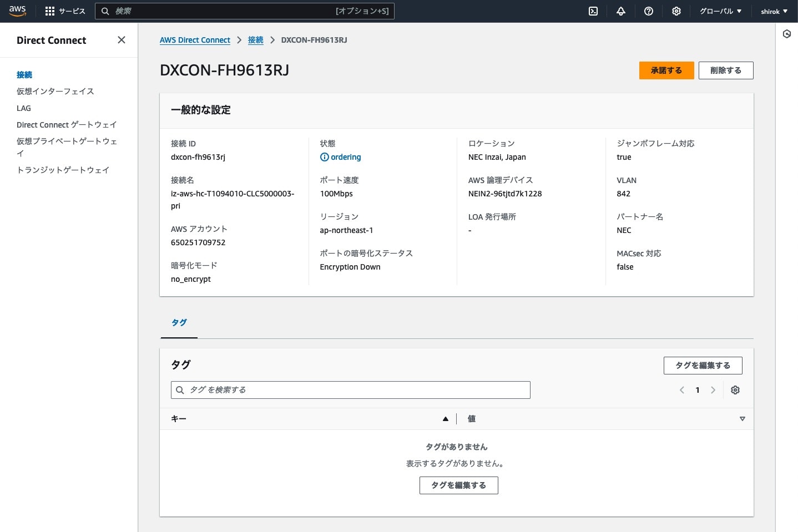Click the AWS account number 650251709752
Image resolution: width=798 pixels, height=532 pixels.
click(x=198, y=242)
